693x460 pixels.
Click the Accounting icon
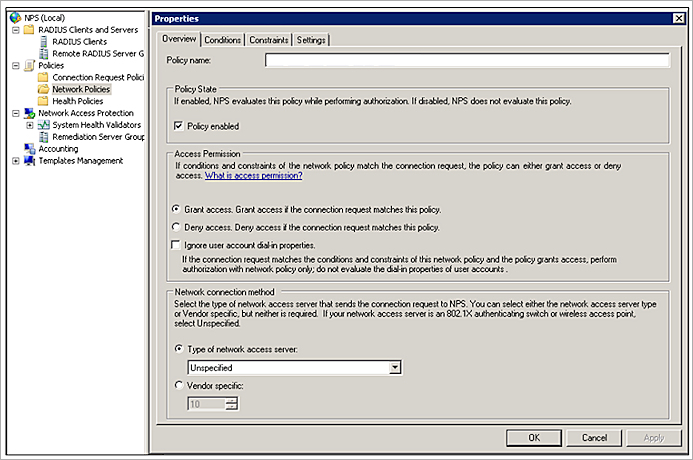pyautogui.click(x=29, y=149)
